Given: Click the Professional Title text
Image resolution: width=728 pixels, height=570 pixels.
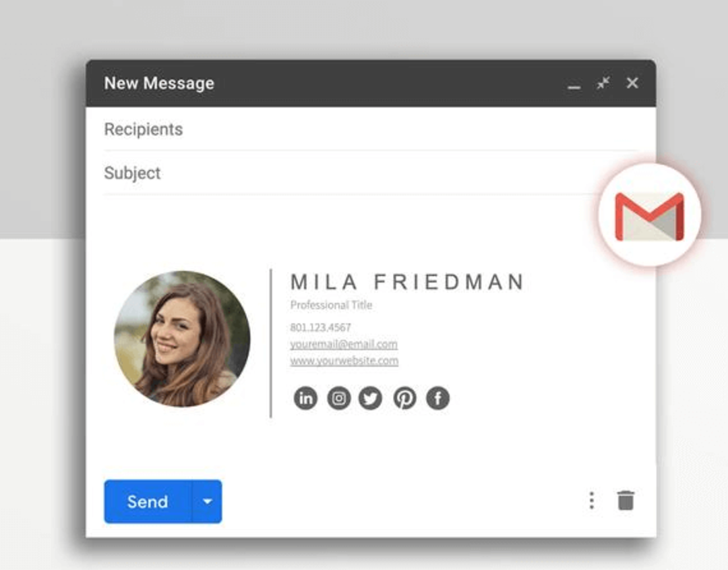Looking at the screenshot, I should pos(331,305).
